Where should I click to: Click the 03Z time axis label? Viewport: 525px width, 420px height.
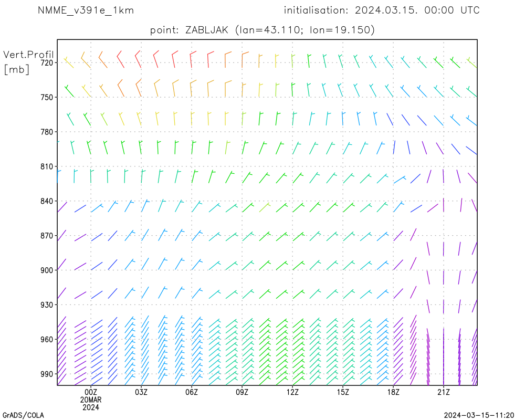click(141, 392)
